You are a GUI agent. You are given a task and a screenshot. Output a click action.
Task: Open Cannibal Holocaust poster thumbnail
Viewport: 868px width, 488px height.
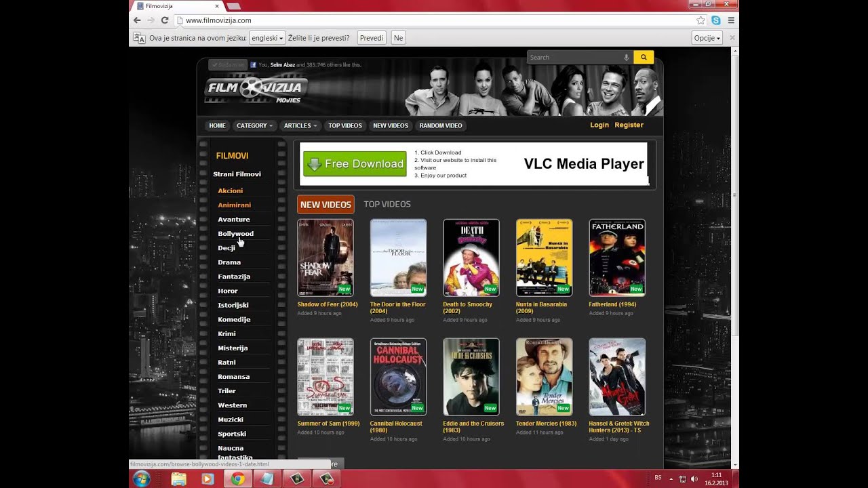(x=398, y=377)
